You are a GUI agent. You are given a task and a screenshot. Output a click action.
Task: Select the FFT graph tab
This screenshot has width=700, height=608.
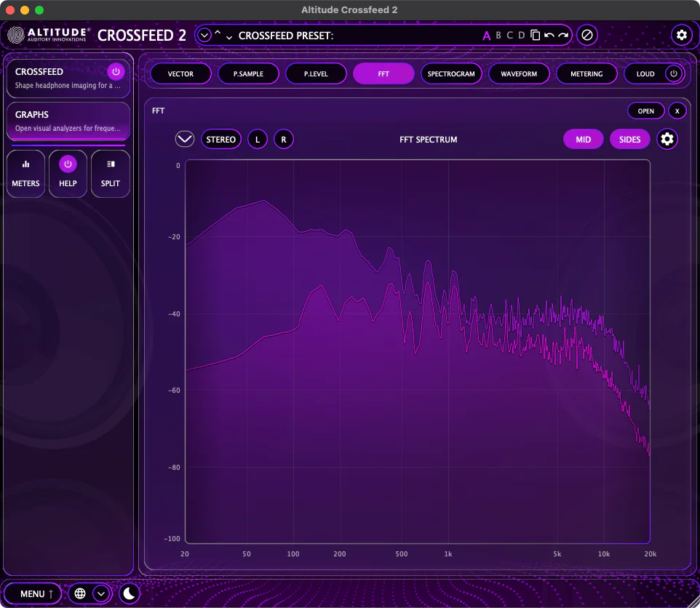[x=383, y=73]
